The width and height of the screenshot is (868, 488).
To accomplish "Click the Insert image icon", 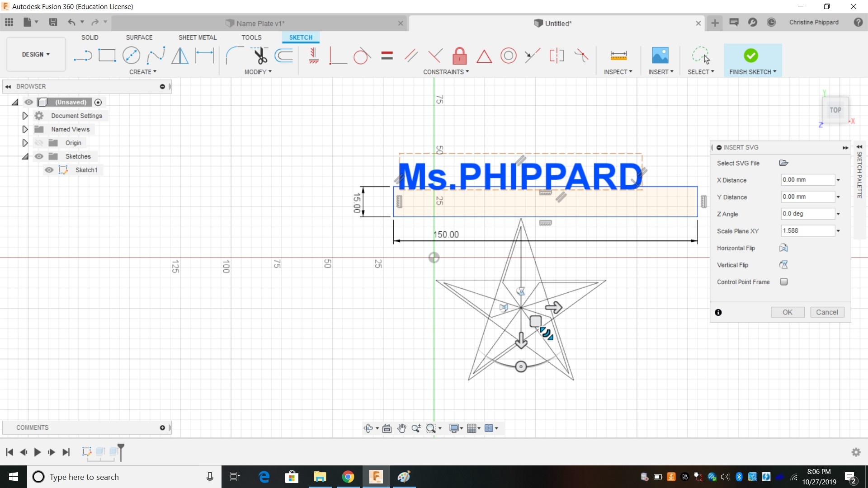I will pyautogui.click(x=660, y=56).
